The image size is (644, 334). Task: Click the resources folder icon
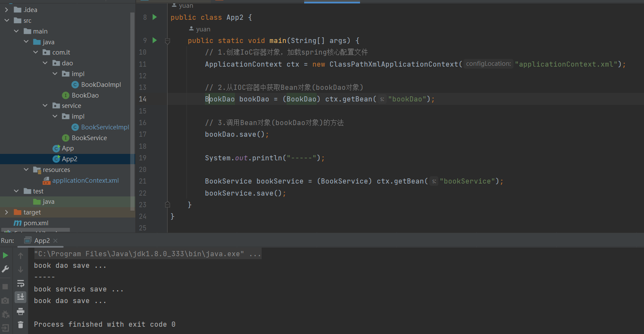pyautogui.click(x=37, y=170)
